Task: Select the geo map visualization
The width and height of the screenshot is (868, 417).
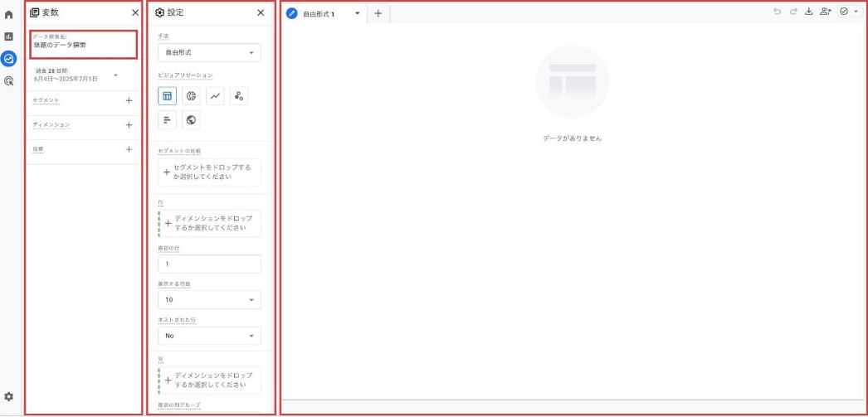Action: 192,120
